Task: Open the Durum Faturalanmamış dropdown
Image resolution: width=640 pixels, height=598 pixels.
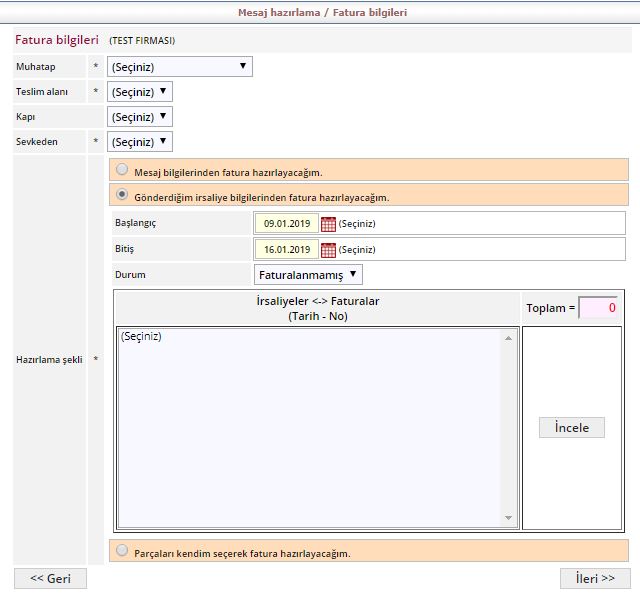Action: pos(308,274)
